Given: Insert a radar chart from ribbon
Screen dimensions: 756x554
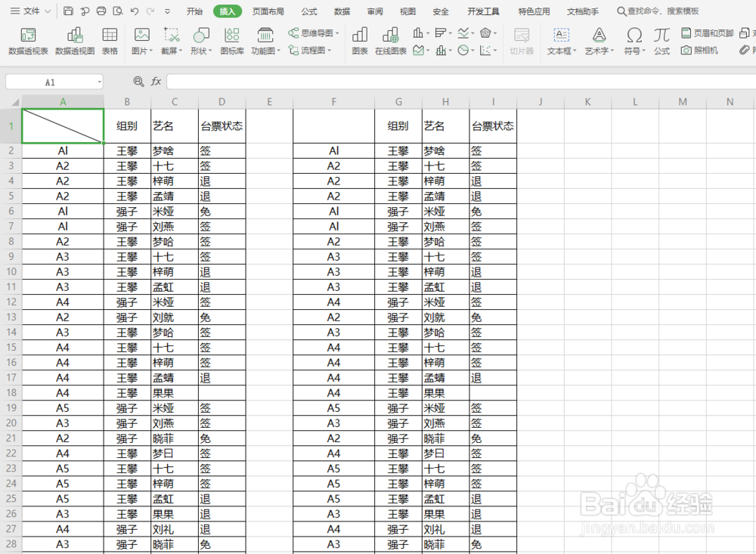Looking at the screenshot, I should 488,32.
